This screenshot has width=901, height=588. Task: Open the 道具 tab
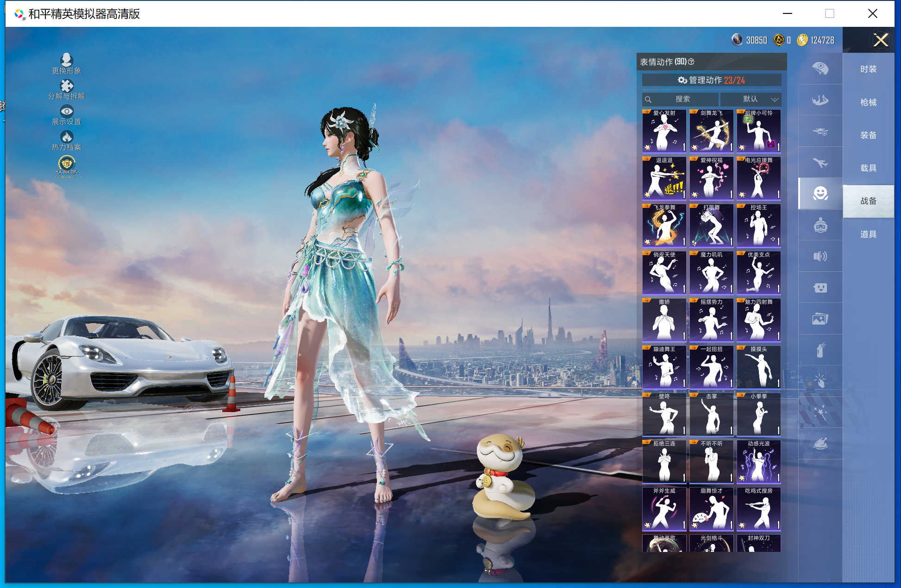point(868,234)
